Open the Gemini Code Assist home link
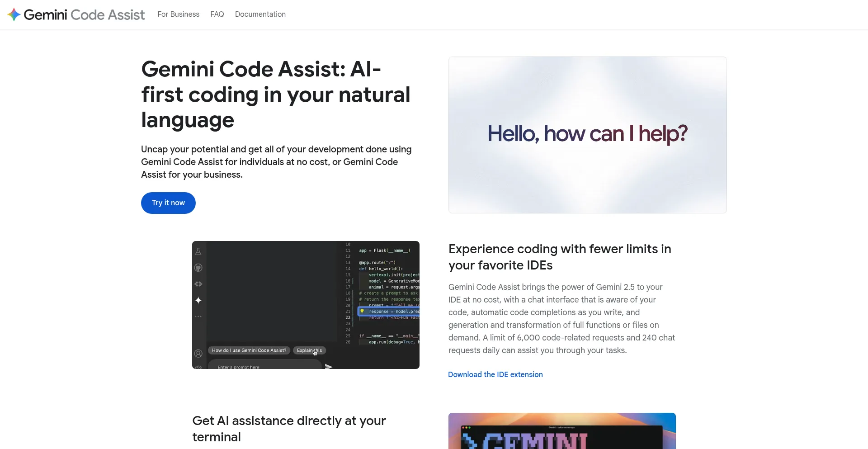 click(x=76, y=14)
